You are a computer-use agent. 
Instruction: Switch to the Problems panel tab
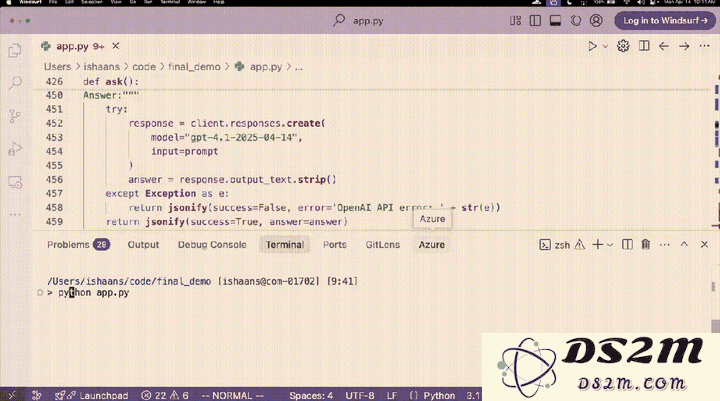(x=78, y=245)
